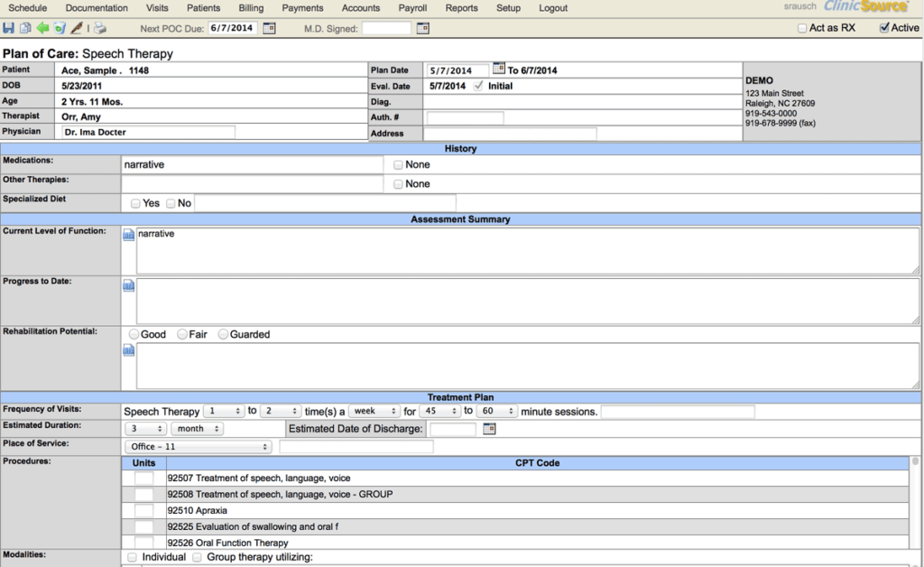Click the Auth. # input field

[x=465, y=118]
